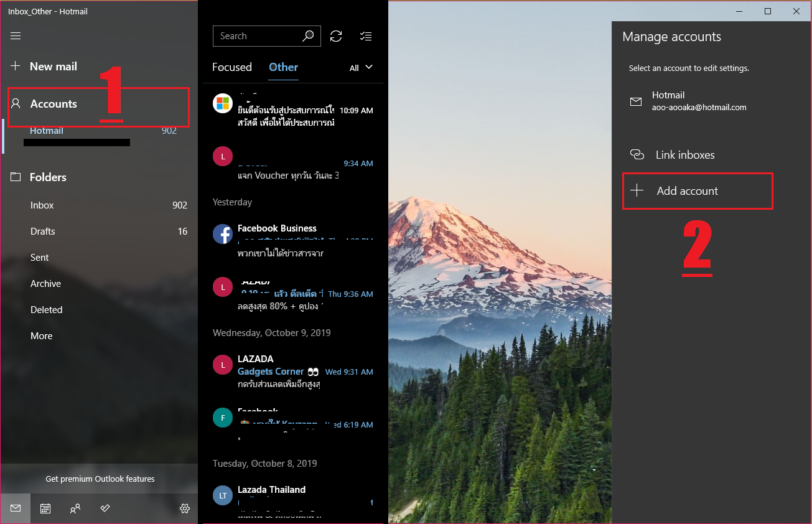Viewport: 812px width, 524px height.
Task: Click Get premium Outlook features
Action: point(100,479)
